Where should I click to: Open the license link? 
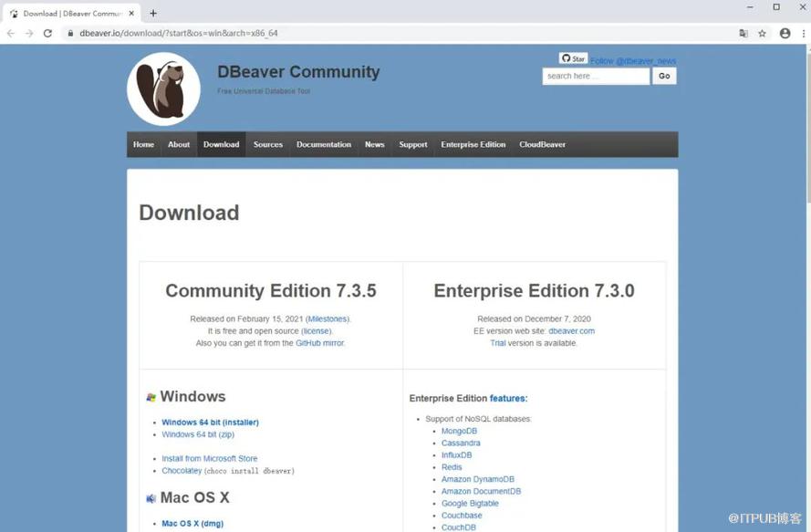point(316,330)
